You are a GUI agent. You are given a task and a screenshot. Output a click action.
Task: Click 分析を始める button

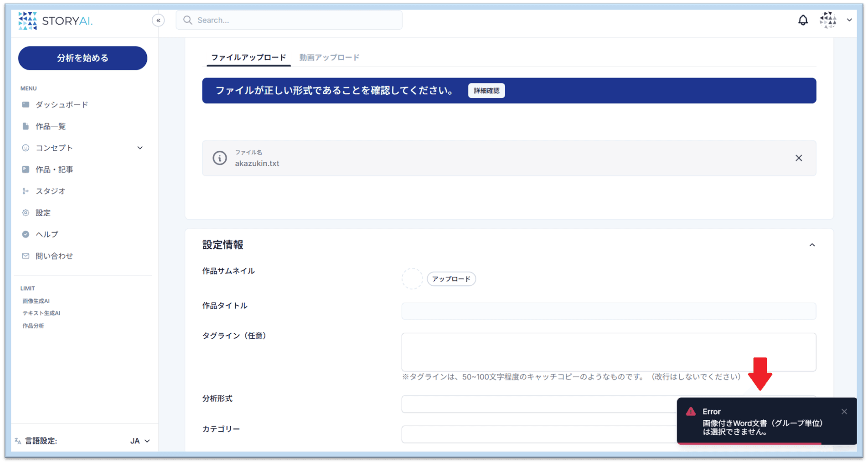[83, 58]
